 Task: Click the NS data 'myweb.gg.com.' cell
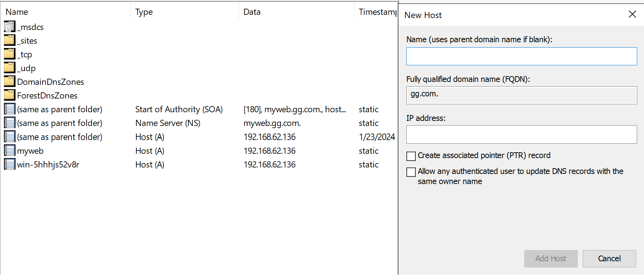click(x=272, y=123)
